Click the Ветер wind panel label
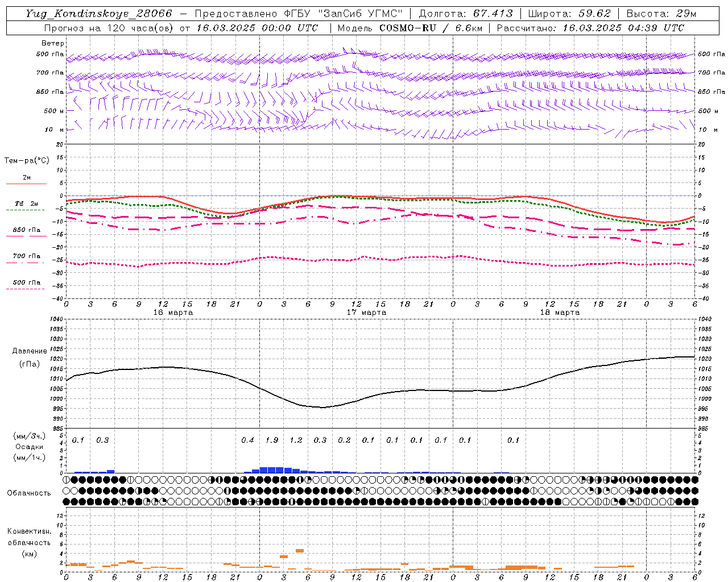 click(53, 43)
